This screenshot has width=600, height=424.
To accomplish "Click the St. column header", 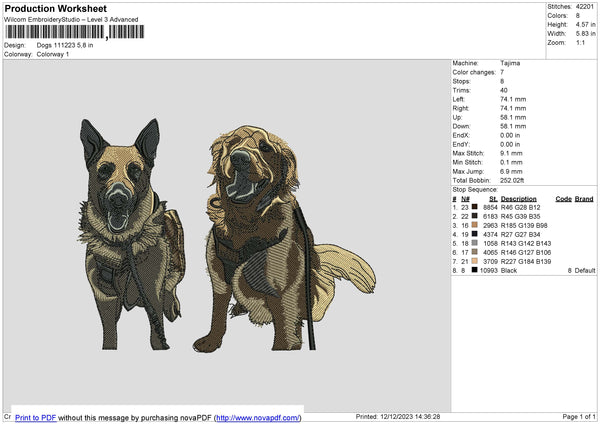I will pyautogui.click(x=493, y=198).
